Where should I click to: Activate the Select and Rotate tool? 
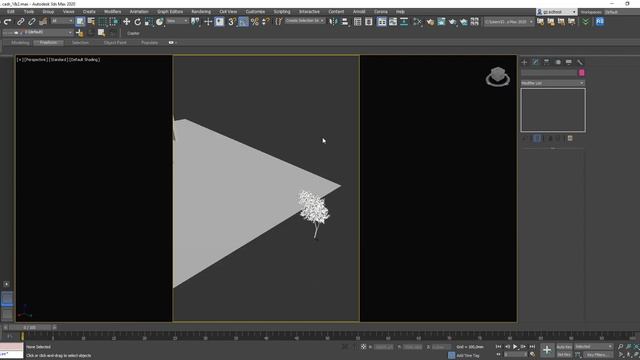[x=138, y=22]
